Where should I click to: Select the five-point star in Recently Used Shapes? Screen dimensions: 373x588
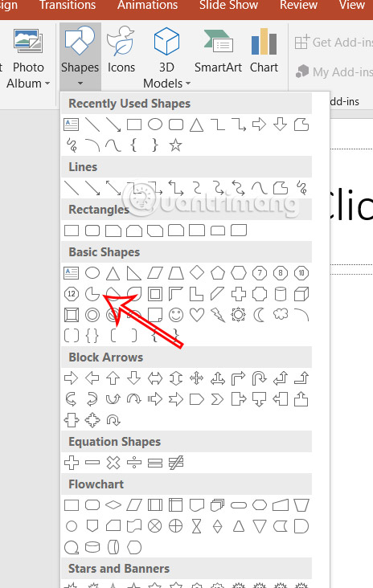pos(175,145)
